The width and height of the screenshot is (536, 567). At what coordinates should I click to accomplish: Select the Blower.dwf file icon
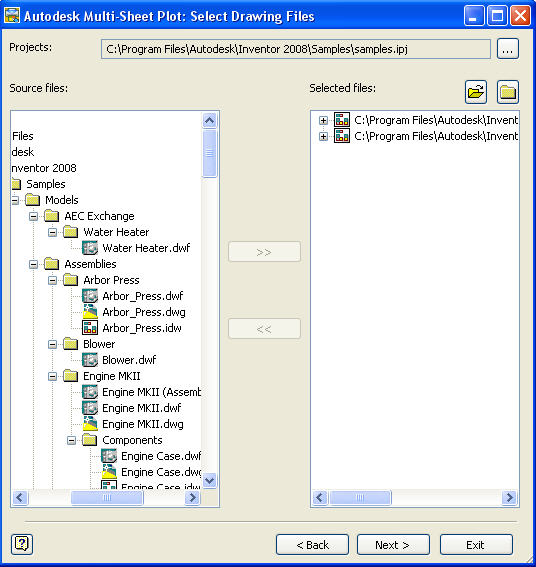tap(90, 360)
